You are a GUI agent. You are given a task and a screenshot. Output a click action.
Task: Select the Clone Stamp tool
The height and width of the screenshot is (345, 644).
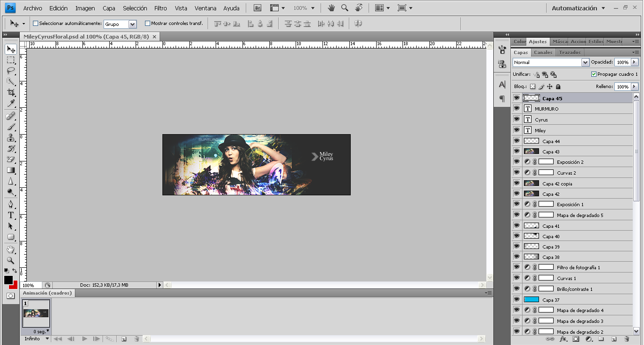(x=11, y=137)
